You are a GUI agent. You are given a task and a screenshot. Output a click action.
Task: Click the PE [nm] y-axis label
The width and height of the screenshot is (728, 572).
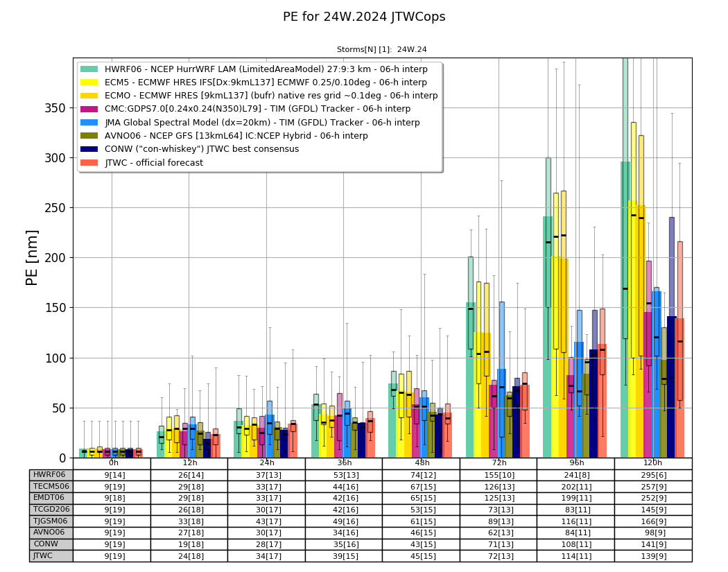point(32,258)
